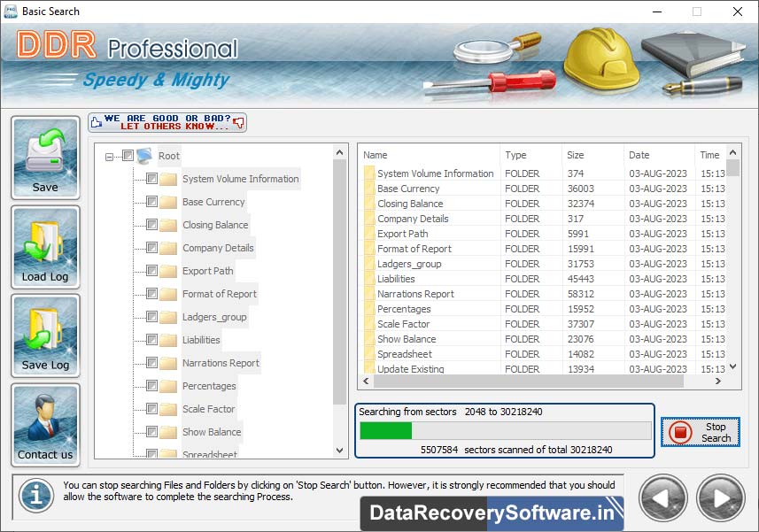
Task: Click the Percentages folder icon in list
Action: (x=368, y=309)
